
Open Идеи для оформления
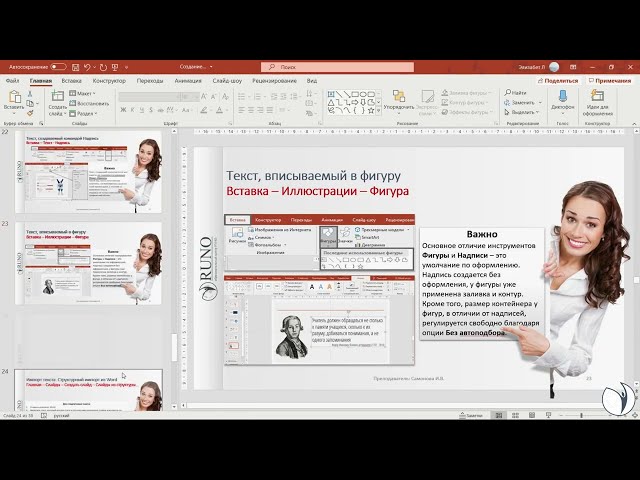(x=598, y=103)
